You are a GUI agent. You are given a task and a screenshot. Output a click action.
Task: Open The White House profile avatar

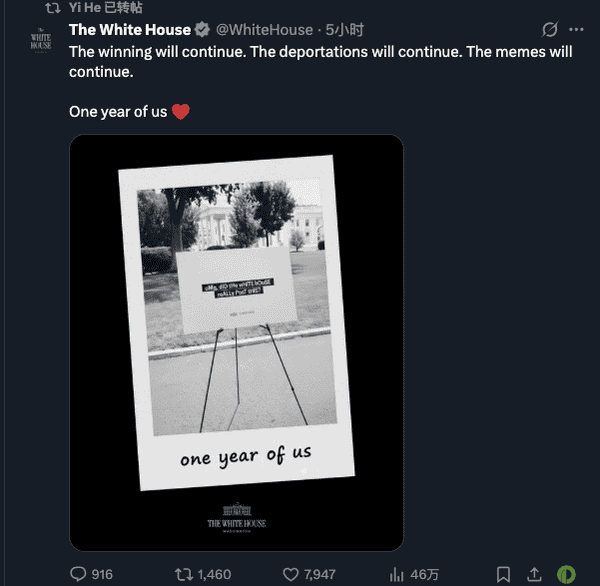(x=40, y=42)
